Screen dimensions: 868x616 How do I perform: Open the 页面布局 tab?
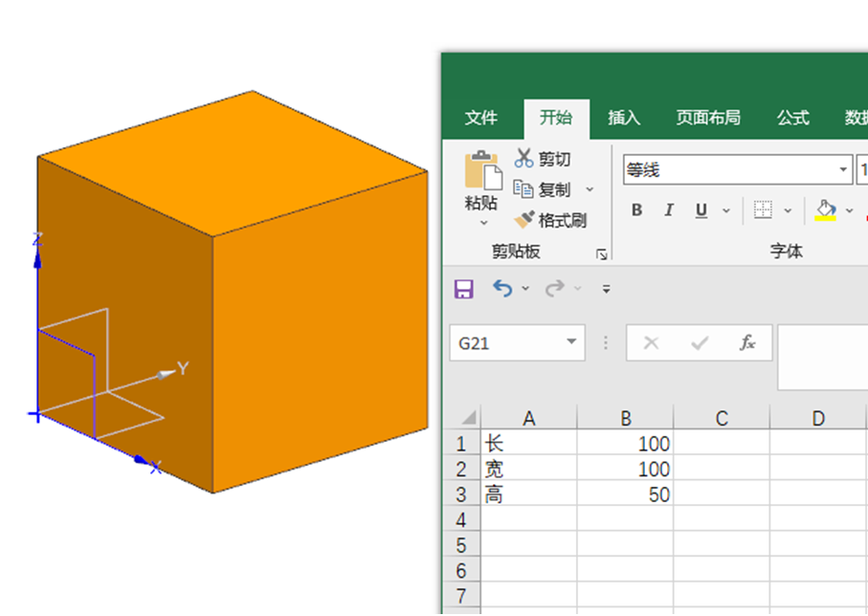pos(708,118)
